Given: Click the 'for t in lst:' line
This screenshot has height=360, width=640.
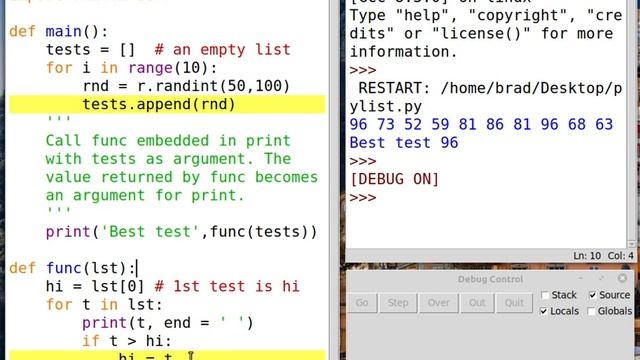Looking at the screenshot, I should pos(104,304).
